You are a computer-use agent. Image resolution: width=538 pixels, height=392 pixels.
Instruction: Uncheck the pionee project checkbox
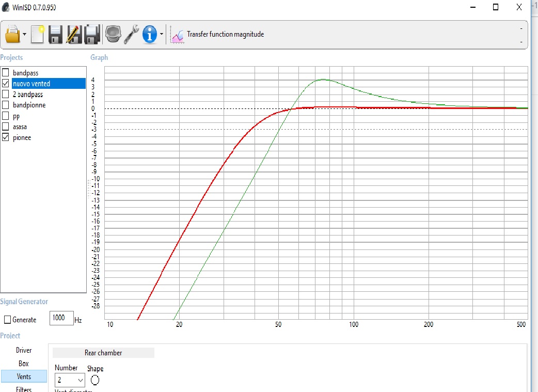pos(6,137)
